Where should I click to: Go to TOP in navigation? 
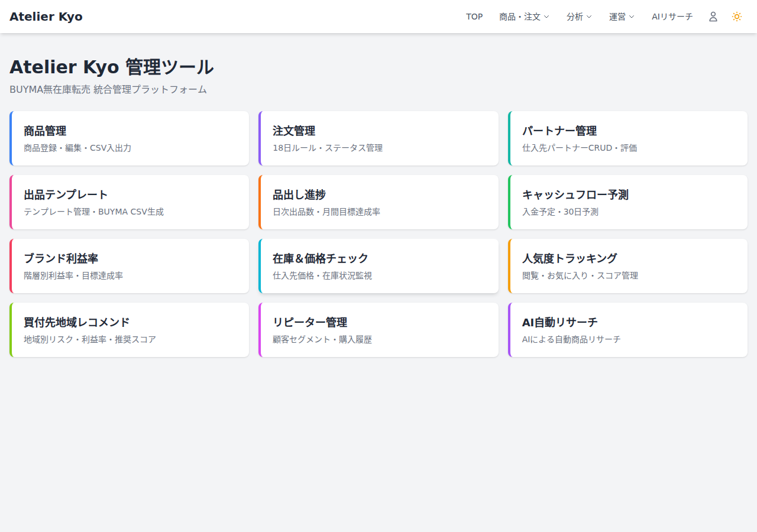(x=474, y=17)
